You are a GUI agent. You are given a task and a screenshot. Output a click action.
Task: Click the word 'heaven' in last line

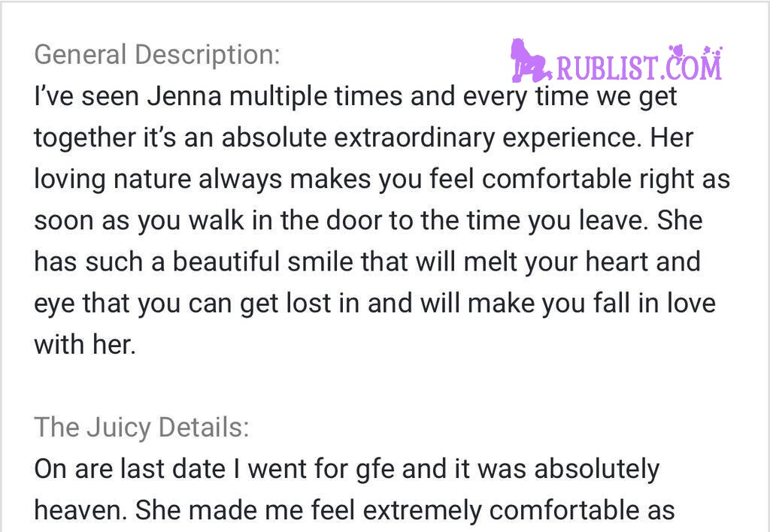pos(76,510)
